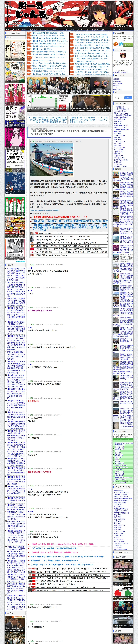Open the Amazon label in left sidebar
The width and height of the screenshot is (138, 644).
pos(10,37)
